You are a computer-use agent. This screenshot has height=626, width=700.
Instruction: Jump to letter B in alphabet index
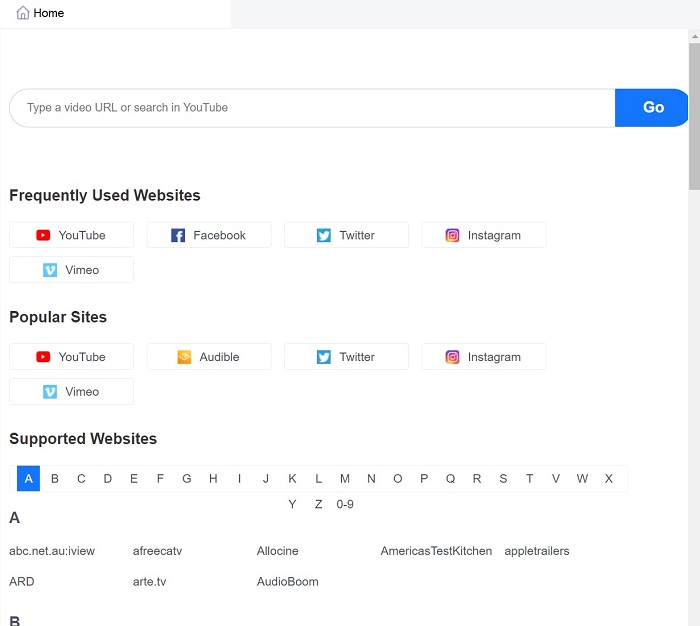coord(55,479)
